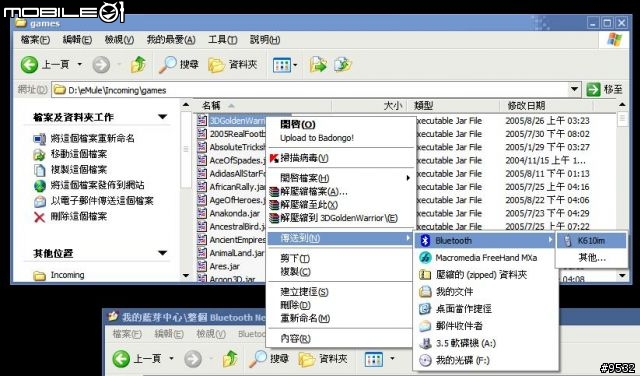Select Upload to Badongo! menu entry
Screen dimensions: 640x376
tap(317, 138)
